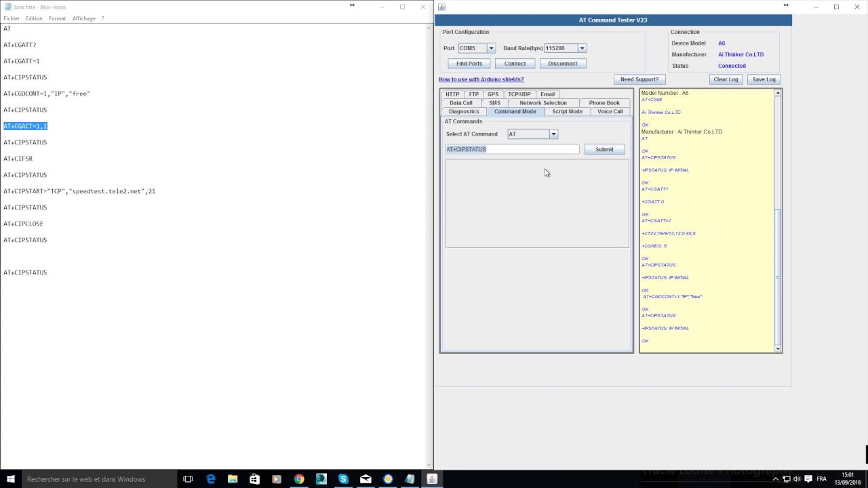The width and height of the screenshot is (868, 488).
Task: Open 'How to use with Arduino shields?' link
Action: tap(481, 79)
